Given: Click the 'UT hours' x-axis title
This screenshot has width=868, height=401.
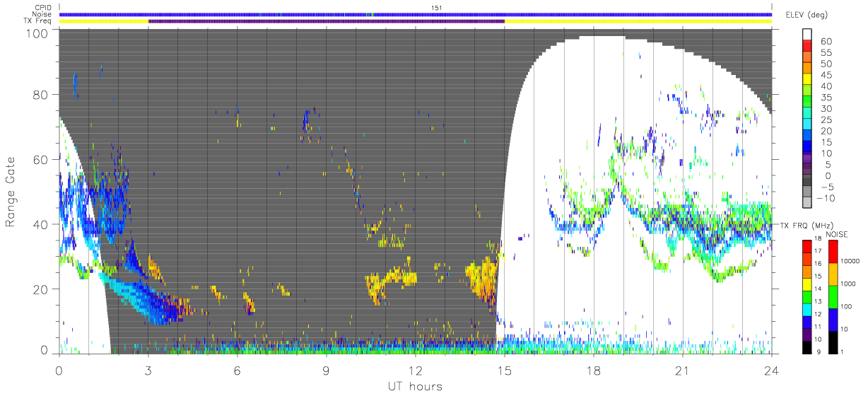Looking at the screenshot, I should [415, 386].
